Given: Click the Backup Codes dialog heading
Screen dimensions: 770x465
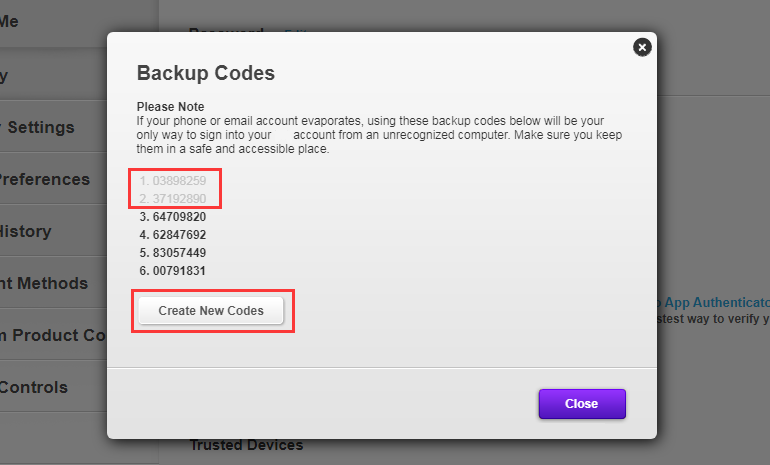Looking at the screenshot, I should 205,73.
